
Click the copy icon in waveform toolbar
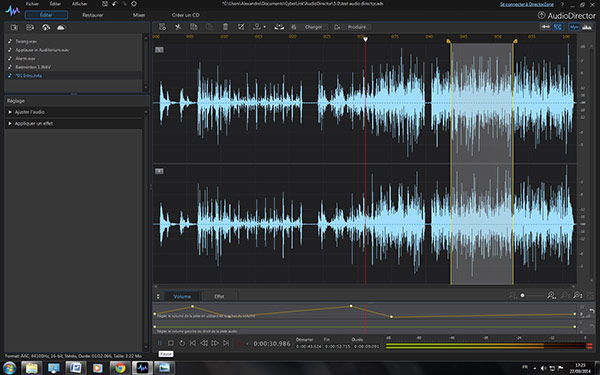(194, 27)
